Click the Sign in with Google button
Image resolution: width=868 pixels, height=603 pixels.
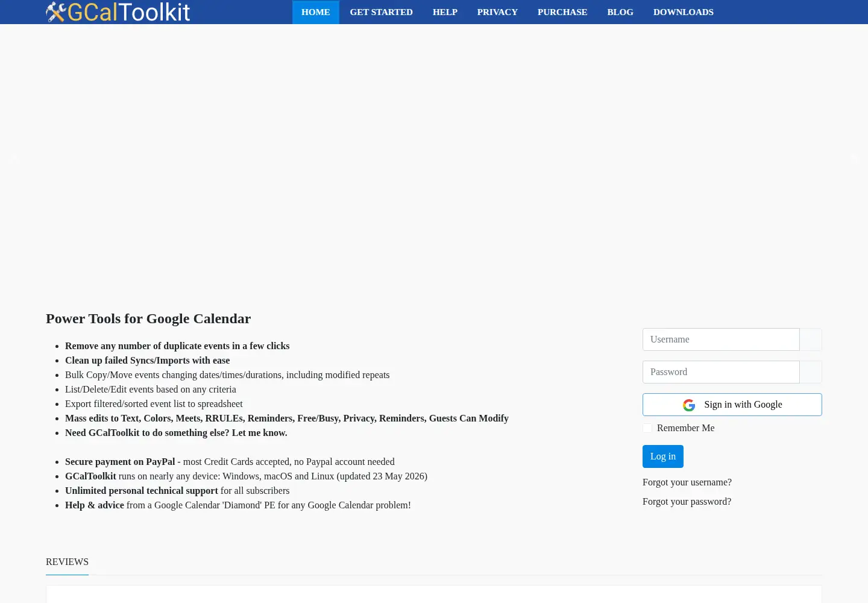732,405
